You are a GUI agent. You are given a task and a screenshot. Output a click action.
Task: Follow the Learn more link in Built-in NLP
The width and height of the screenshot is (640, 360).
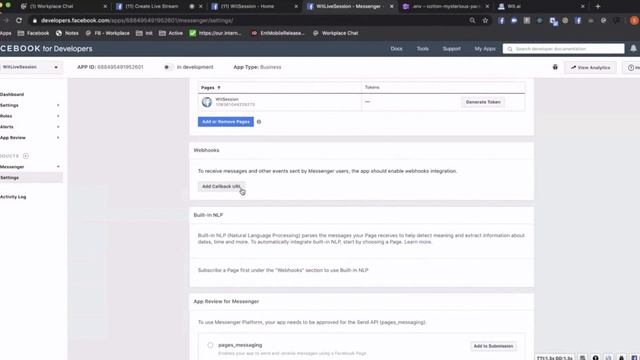pyautogui.click(x=418, y=242)
